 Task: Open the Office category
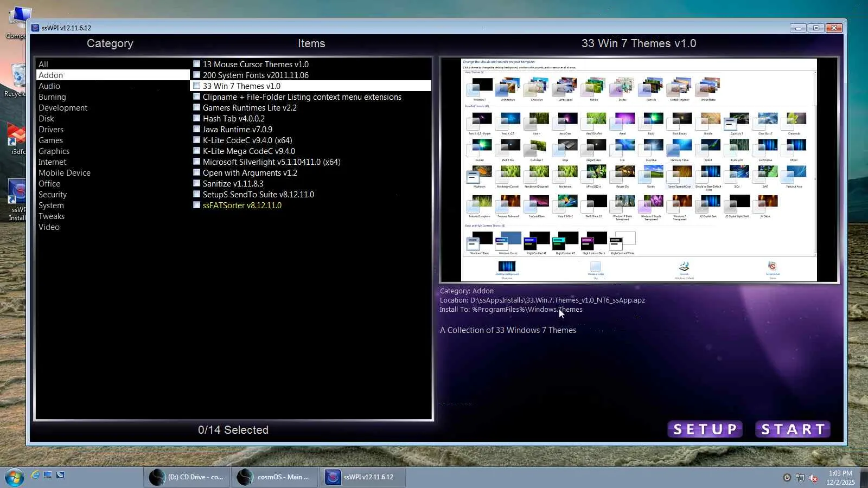[113, 183]
